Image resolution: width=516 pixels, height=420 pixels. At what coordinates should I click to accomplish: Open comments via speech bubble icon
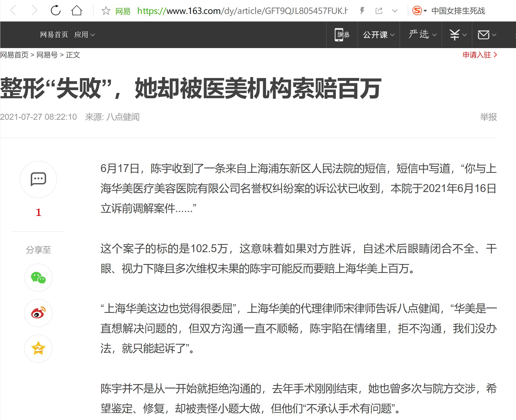[38, 179]
